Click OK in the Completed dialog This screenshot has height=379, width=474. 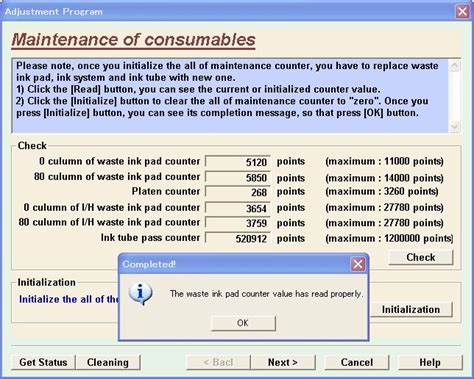click(243, 323)
